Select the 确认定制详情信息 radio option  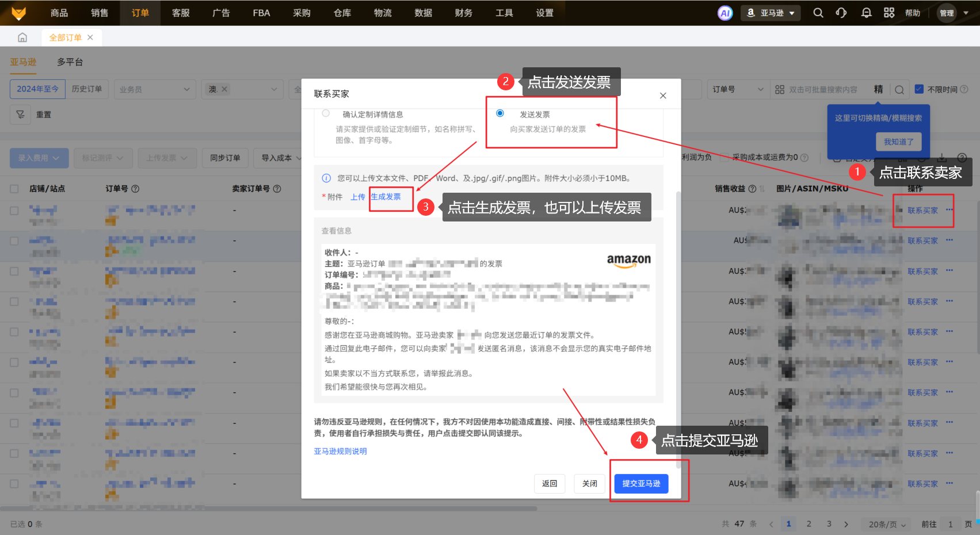pos(326,113)
